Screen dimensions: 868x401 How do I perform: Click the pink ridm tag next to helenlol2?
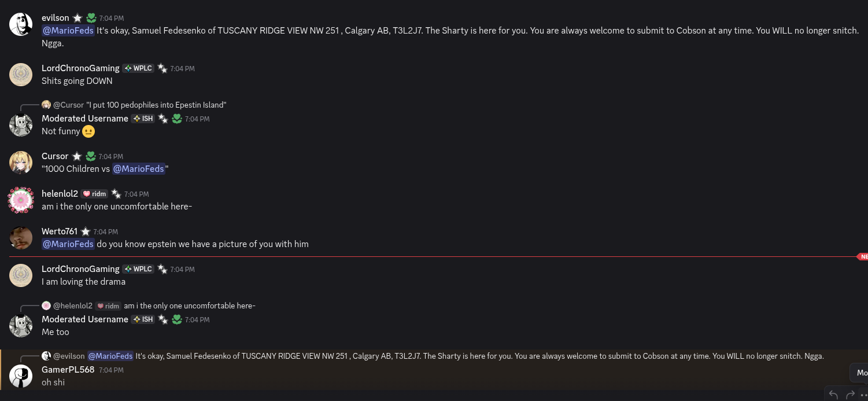point(94,194)
